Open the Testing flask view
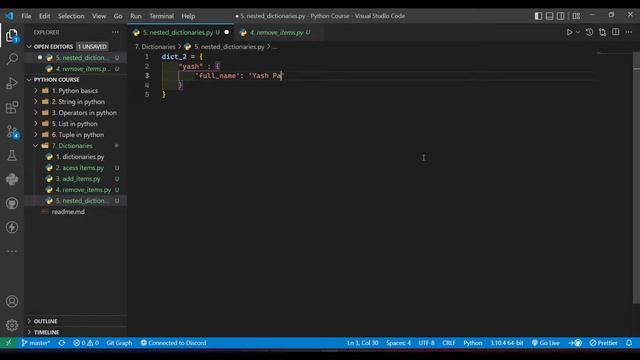Viewport: 640px width, 360px height. coord(12,156)
